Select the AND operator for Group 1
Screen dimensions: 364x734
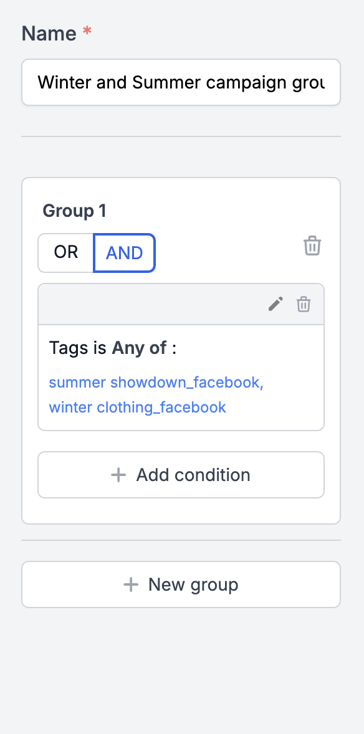point(124,253)
